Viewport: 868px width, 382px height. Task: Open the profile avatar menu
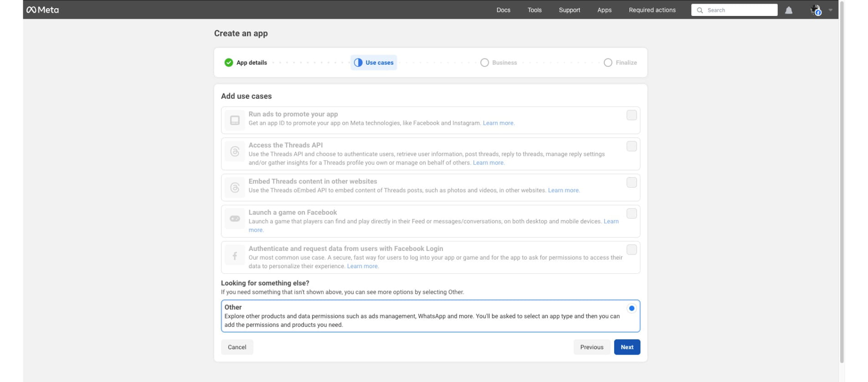pos(816,10)
